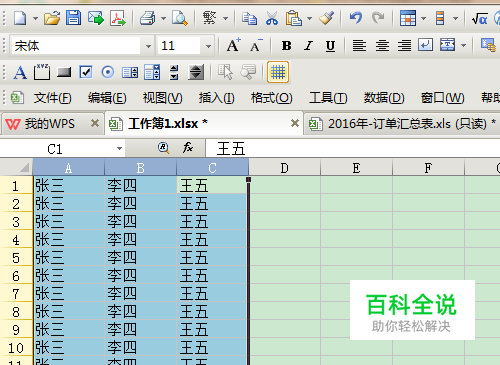Screen dimensions: 500x365
Task: Open 格式(O) menu
Action: point(272,98)
